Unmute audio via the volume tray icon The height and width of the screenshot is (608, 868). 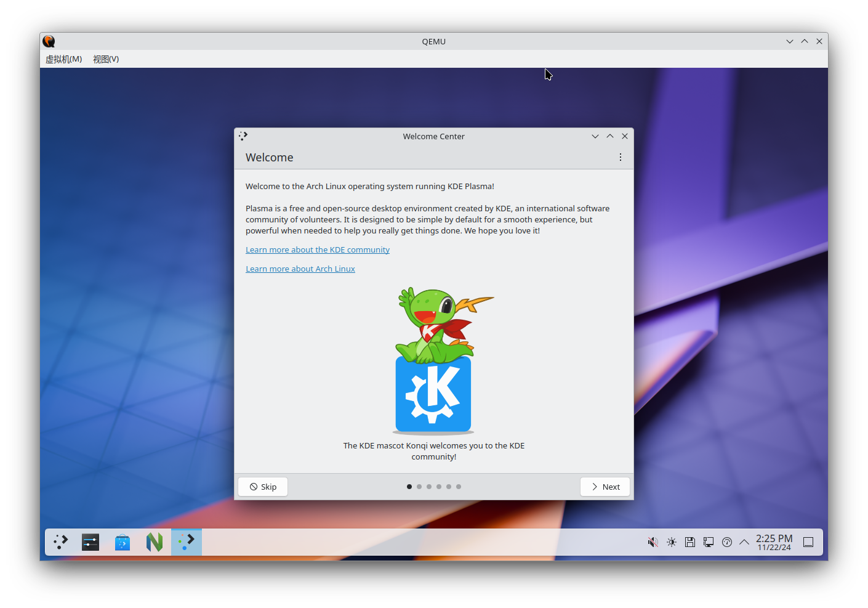(x=653, y=542)
